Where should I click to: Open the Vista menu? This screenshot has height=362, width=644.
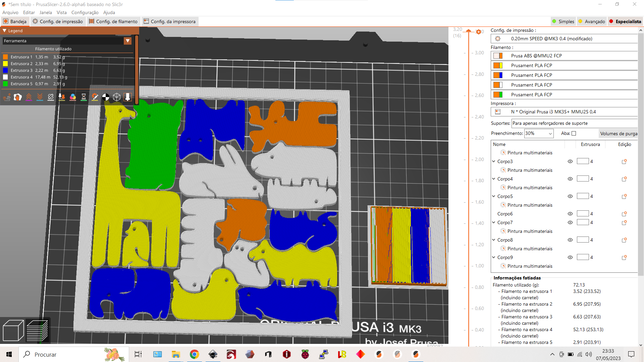(62, 12)
